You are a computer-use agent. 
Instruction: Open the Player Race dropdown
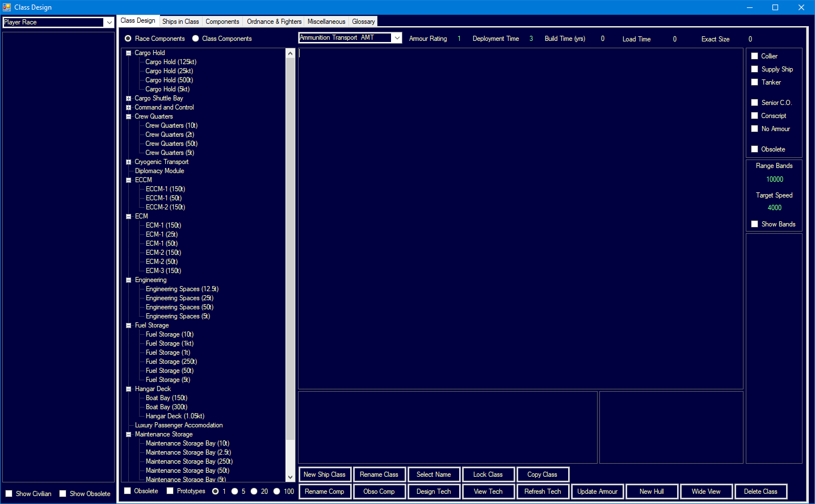pos(109,22)
